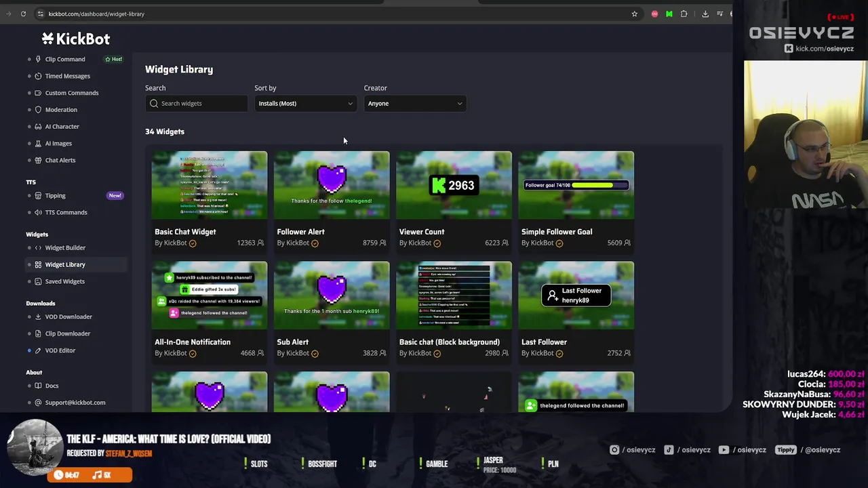Select the Clip Downloader file icon
Viewport: 868px width, 488px height.
38,333
